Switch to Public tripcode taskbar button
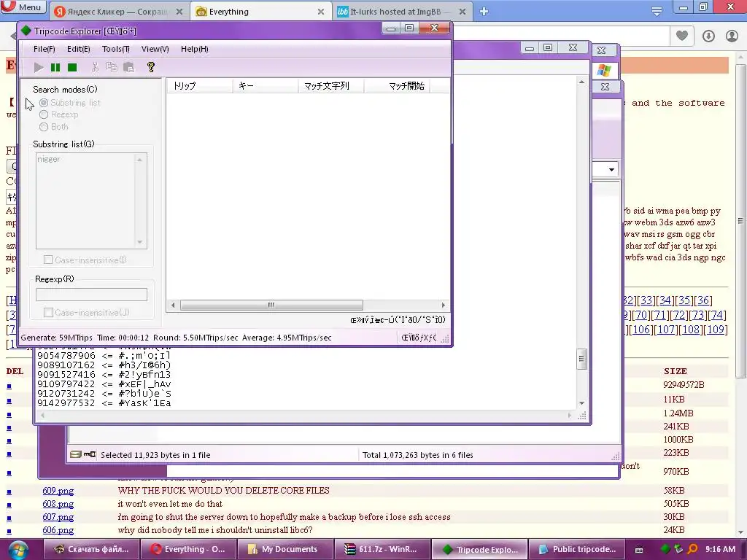This screenshot has height=560, width=747. tap(576, 549)
